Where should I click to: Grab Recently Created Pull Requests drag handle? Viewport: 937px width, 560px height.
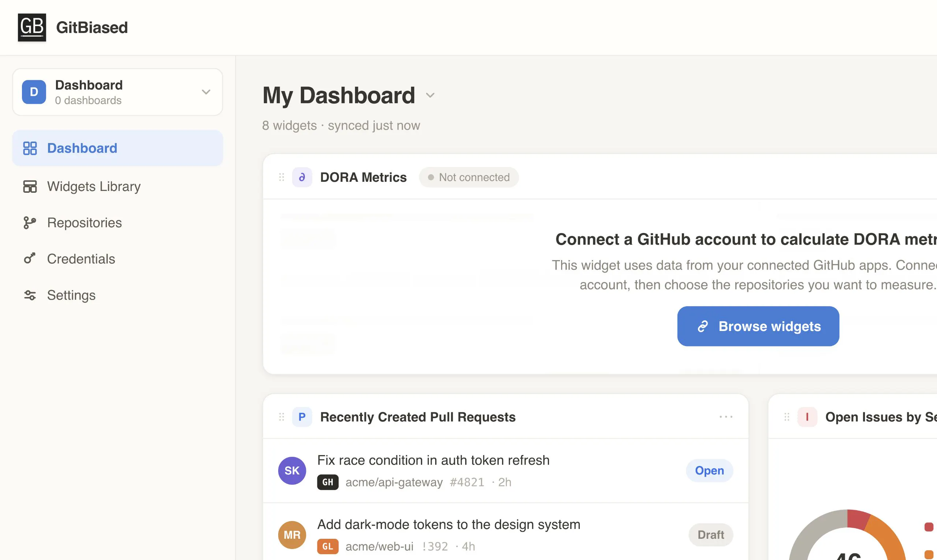coord(281,417)
